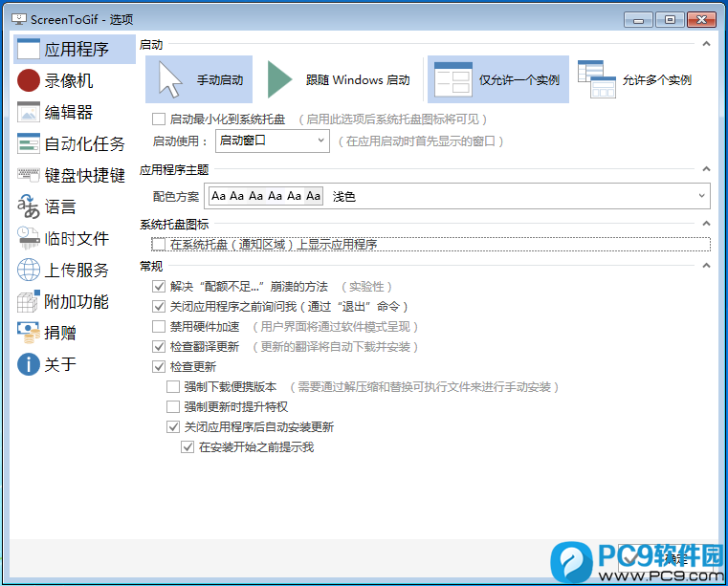
Task: Click the 跟随 Windows 启动 label
Action: coord(358,80)
